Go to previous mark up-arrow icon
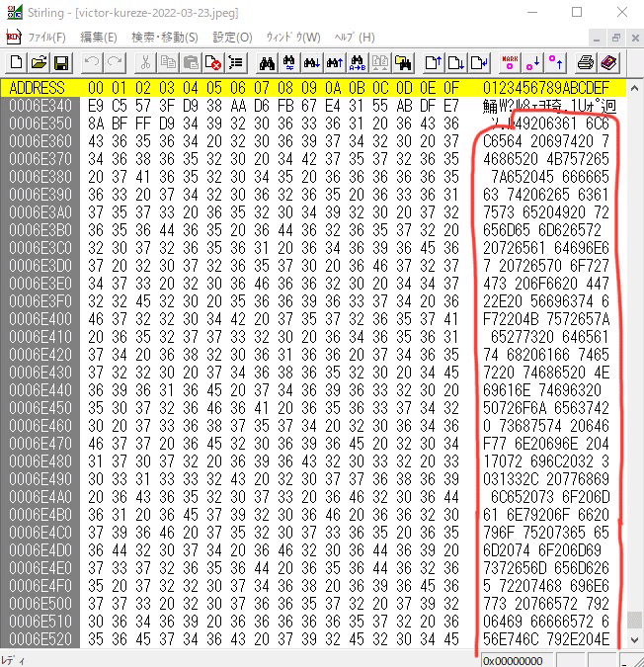The image size is (644, 667). [555, 63]
